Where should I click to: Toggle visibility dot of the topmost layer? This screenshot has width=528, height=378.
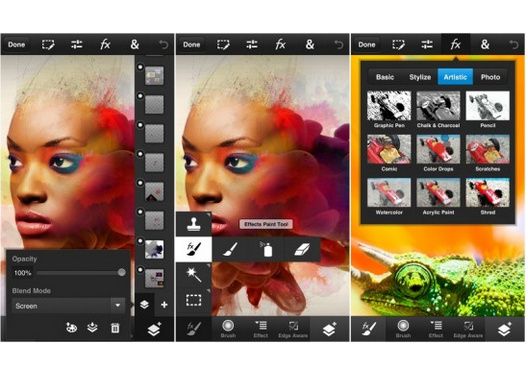coord(140,67)
